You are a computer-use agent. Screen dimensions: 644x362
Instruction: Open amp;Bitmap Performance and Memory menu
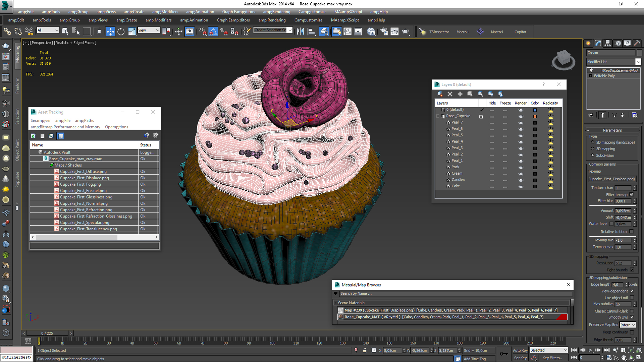pyautogui.click(x=65, y=127)
